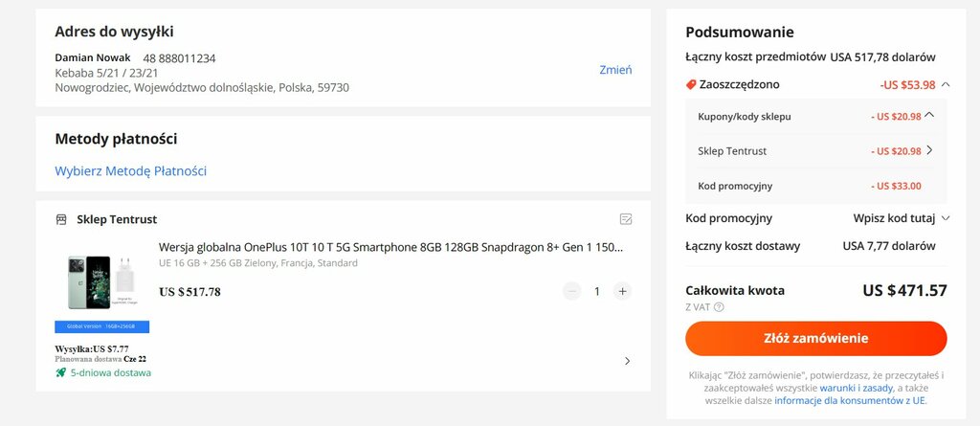Expand the Wpisz kod tutaj dropdown
The image size is (980, 426).
click(946, 218)
